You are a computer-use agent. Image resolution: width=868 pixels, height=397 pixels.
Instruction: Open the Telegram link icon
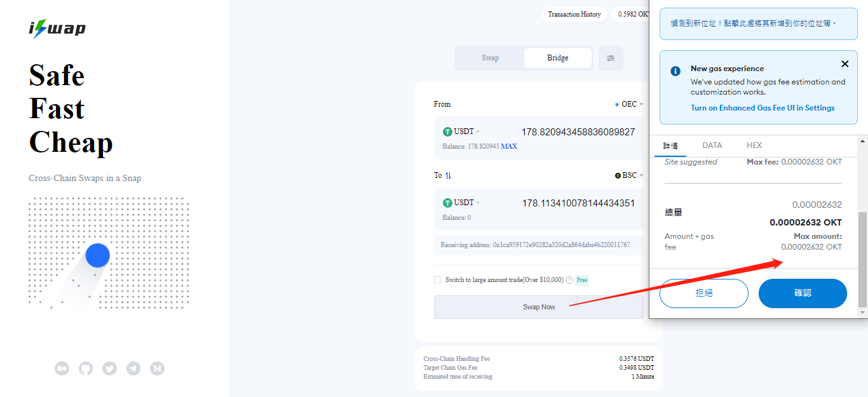coord(133,368)
